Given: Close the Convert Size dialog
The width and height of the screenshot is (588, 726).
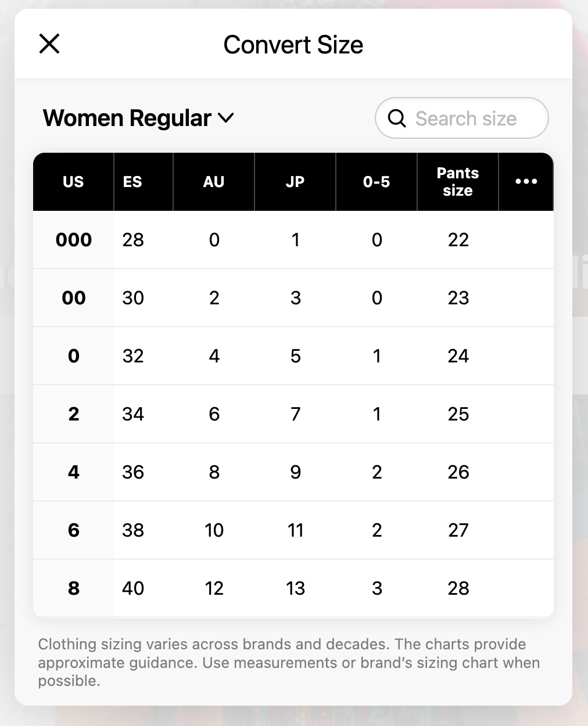Looking at the screenshot, I should [x=49, y=44].
